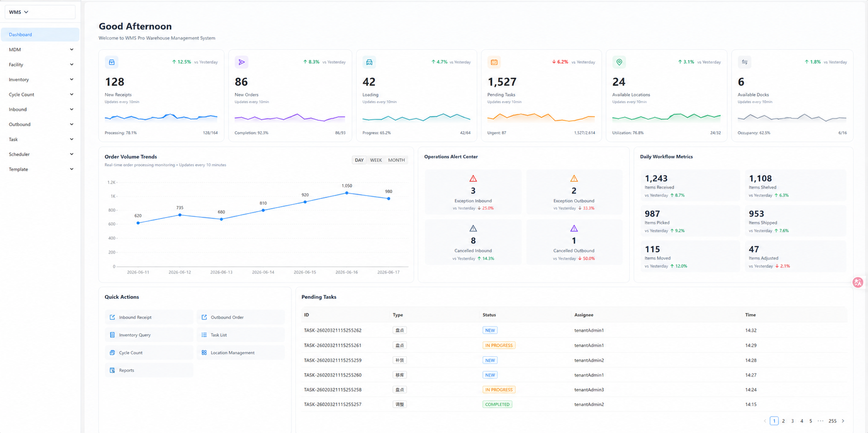Click the Items Received 1,243 metric

tap(690, 185)
